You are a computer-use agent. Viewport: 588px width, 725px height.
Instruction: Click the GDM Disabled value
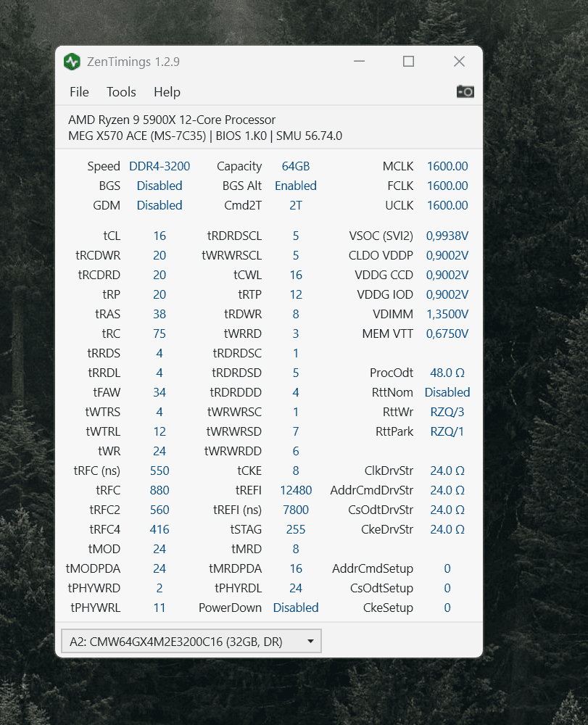pos(160,205)
